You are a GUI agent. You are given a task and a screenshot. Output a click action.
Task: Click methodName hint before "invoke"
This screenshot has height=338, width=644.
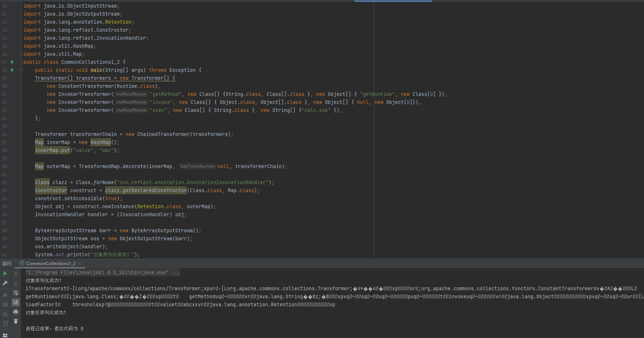tap(132, 102)
